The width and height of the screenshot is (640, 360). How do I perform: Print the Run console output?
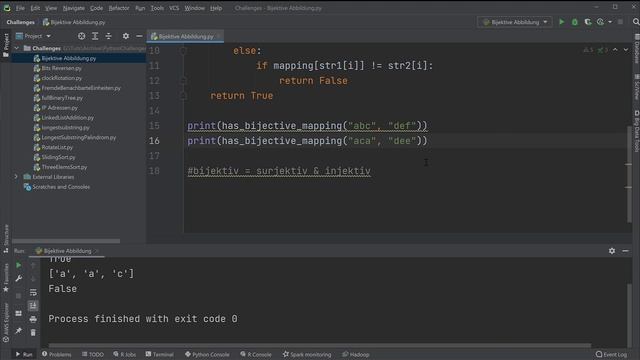(33, 319)
